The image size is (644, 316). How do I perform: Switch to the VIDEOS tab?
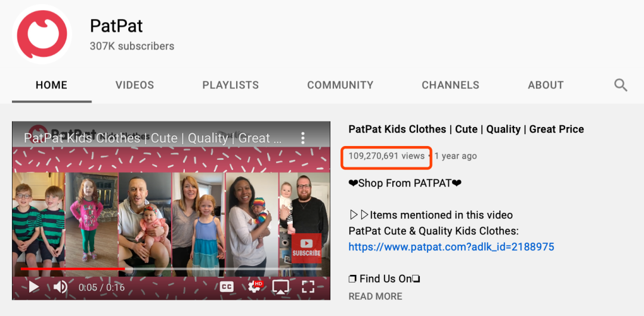(135, 85)
